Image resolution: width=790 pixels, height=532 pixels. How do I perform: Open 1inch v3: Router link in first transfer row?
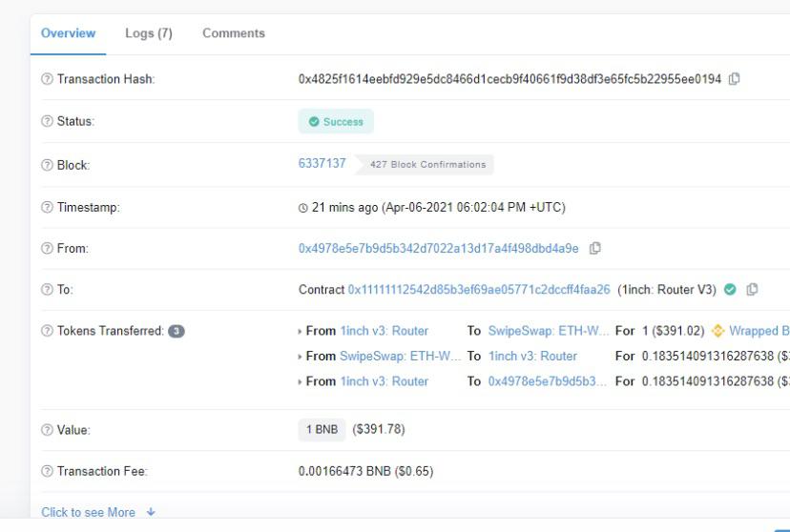(384, 331)
